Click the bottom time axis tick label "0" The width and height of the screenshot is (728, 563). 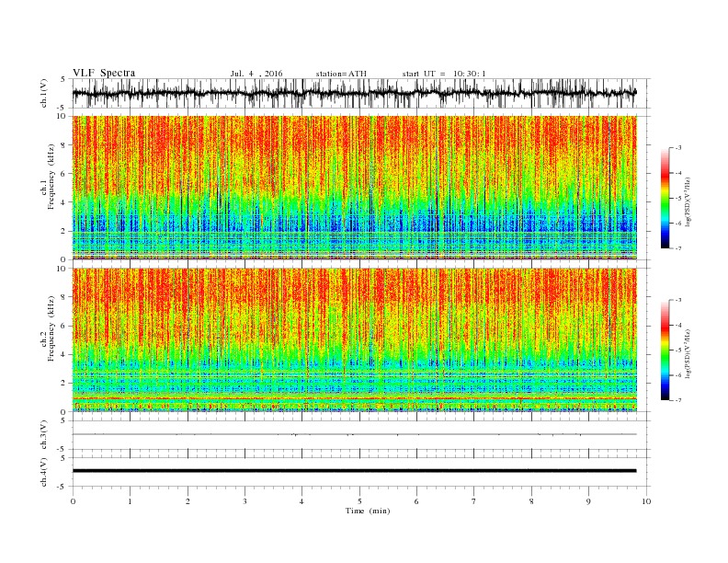pyautogui.click(x=73, y=501)
